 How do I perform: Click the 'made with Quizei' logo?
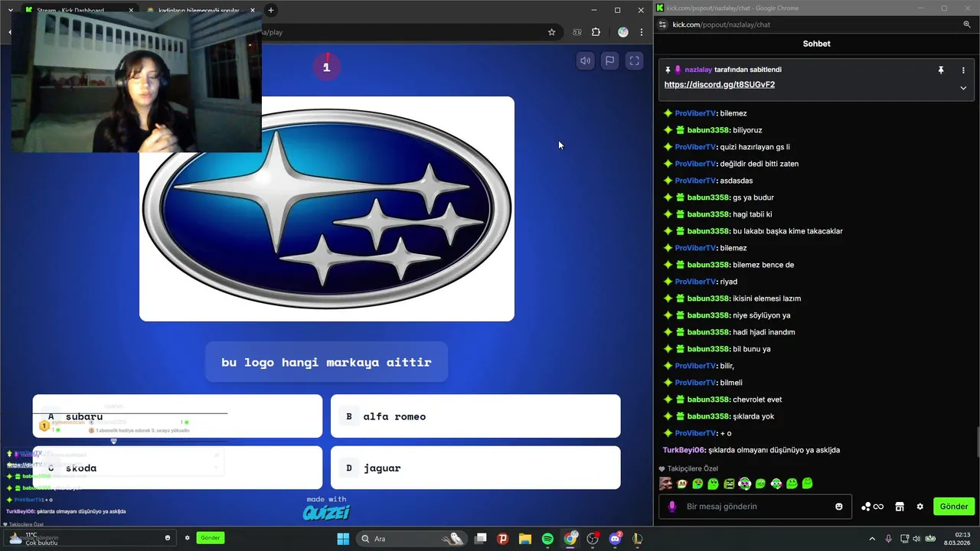(327, 509)
